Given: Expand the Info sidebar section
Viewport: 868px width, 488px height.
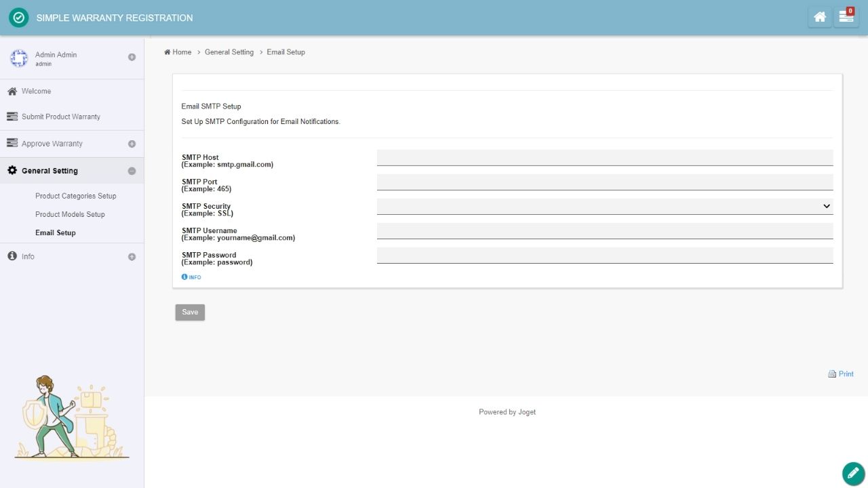Looking at the screenshot, I should click(132, 257).
